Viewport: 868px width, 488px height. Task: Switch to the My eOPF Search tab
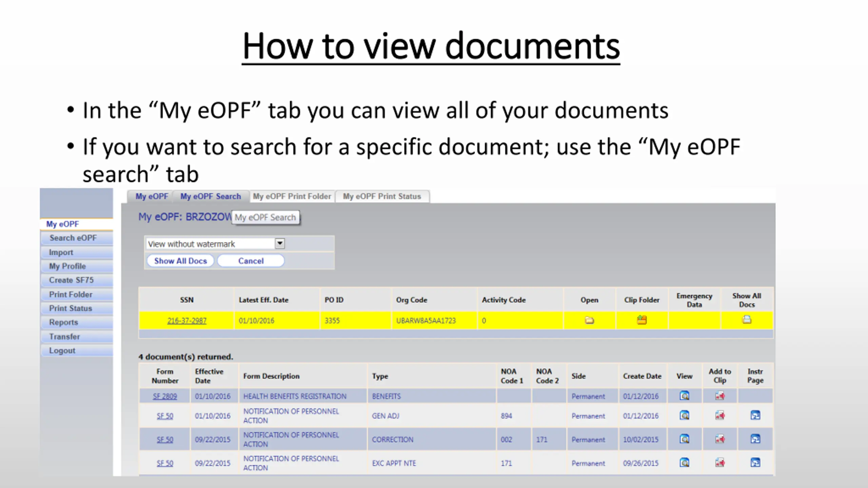211,197
